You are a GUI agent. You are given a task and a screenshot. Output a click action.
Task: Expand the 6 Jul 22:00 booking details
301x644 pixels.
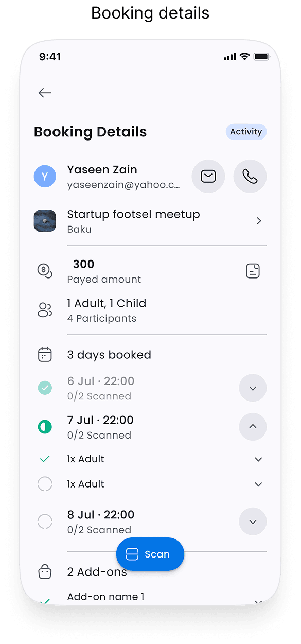point(253,388)
